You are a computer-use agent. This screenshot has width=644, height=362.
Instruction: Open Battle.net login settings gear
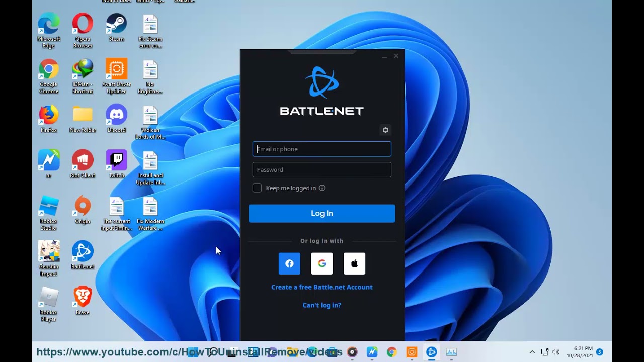click(385, 130)
